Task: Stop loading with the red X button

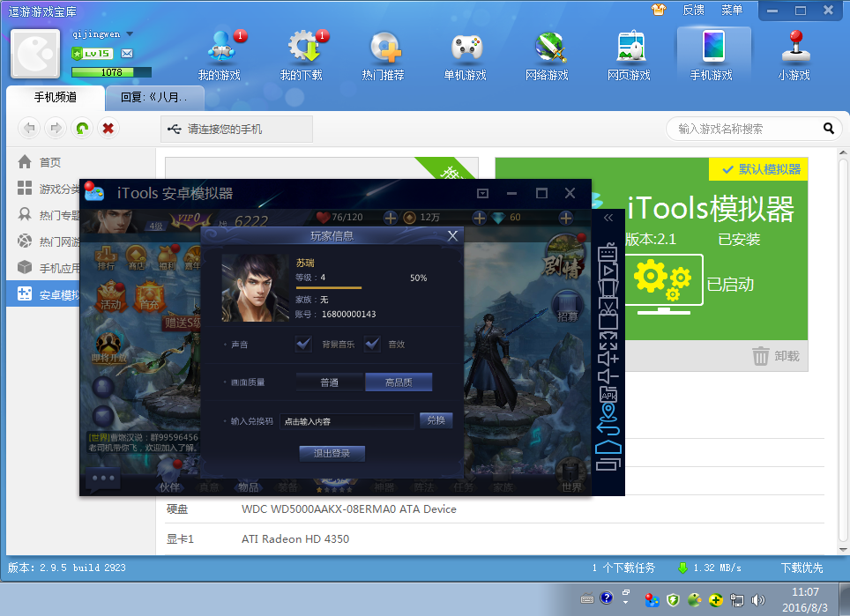Action: 108,129
